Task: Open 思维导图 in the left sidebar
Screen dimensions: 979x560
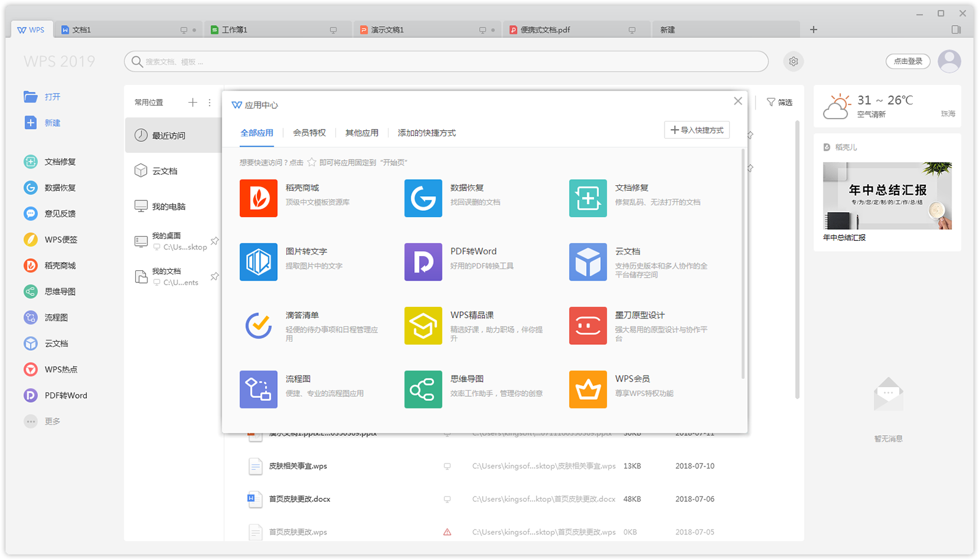Action: 50,292
